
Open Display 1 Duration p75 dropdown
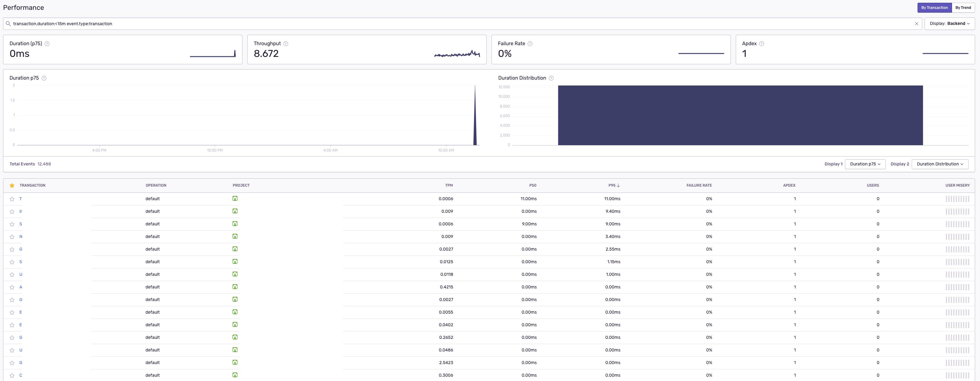[x=865, y=164]
